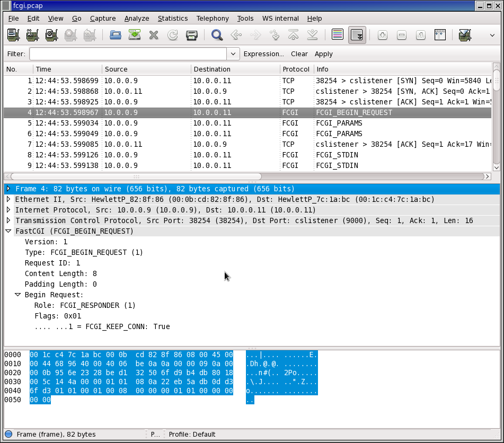This screenshot has width=504, height=443.
Task: Zoom in toolbar icon
Action: click(383, 35)
